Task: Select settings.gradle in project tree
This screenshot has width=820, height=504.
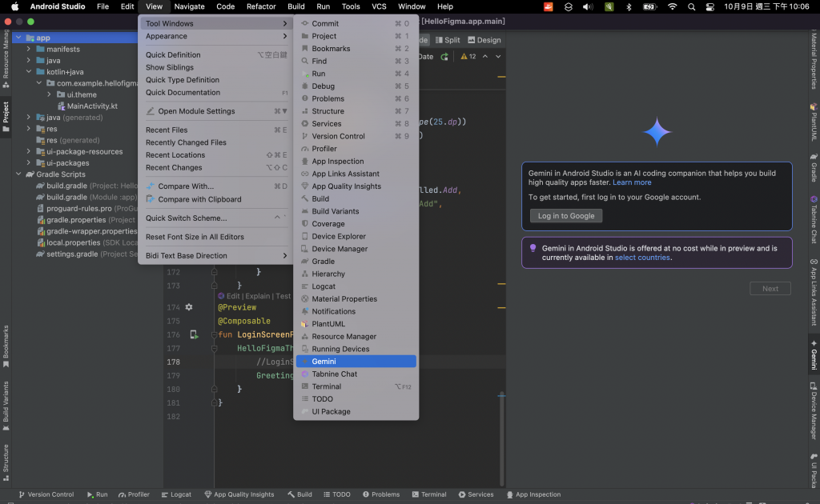Action: 86,254
